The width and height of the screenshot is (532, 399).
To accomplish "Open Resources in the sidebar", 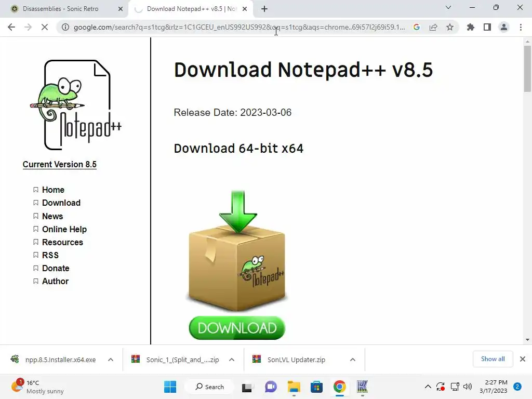I will coord(62,242).
